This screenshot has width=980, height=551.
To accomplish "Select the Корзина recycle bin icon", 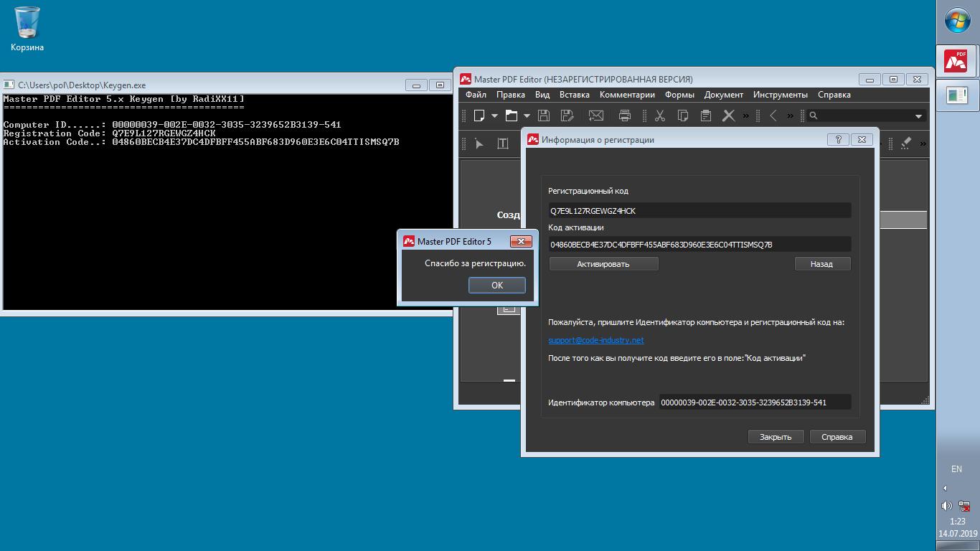I will click(27, 29).
